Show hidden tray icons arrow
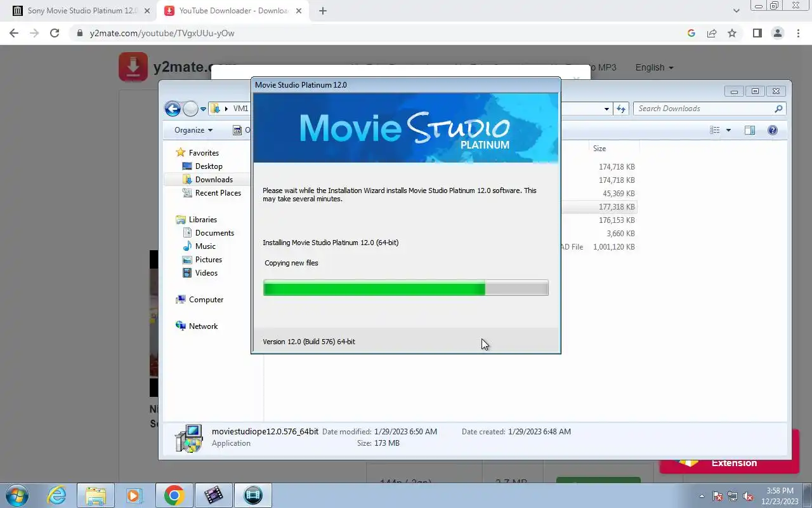This screenshot has width=812, height=508. [702, 496]
